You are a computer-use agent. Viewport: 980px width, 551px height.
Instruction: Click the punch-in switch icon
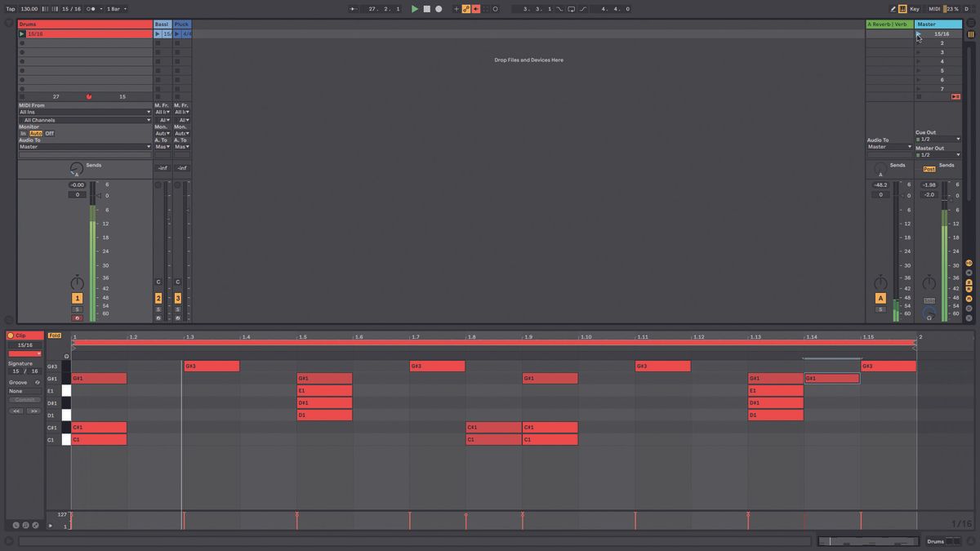[559, 9]
